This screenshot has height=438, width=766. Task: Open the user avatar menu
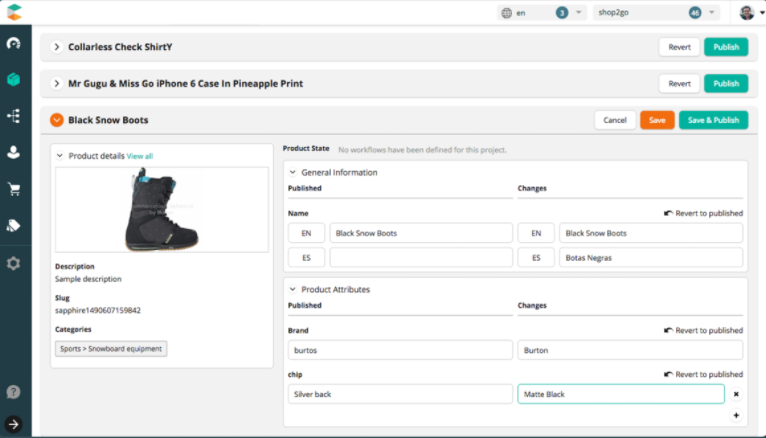pos(747,13)
